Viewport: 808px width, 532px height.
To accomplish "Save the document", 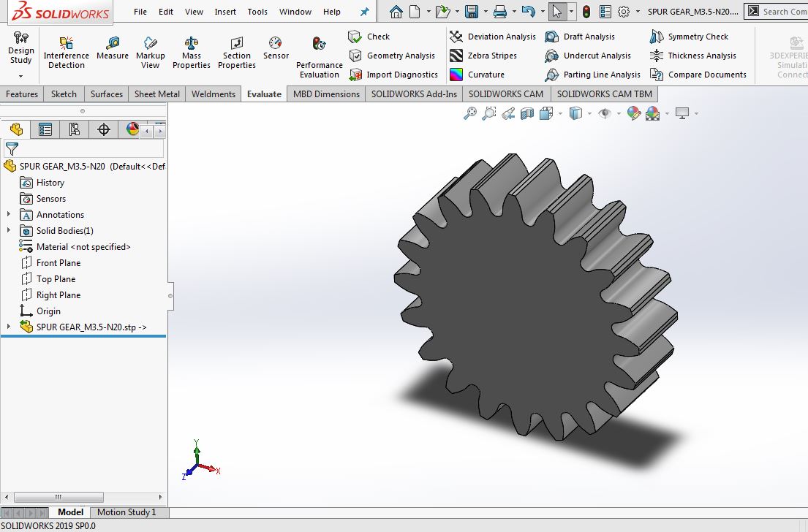I will point(471,12).
